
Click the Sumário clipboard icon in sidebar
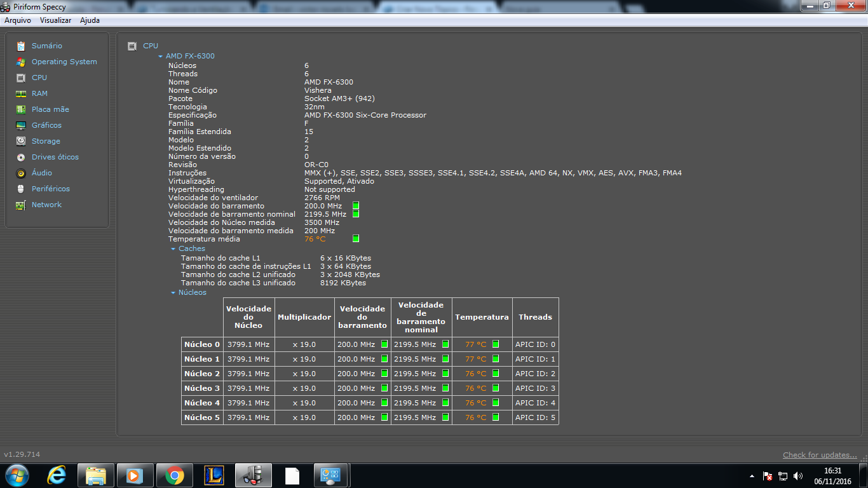[21, 46]
